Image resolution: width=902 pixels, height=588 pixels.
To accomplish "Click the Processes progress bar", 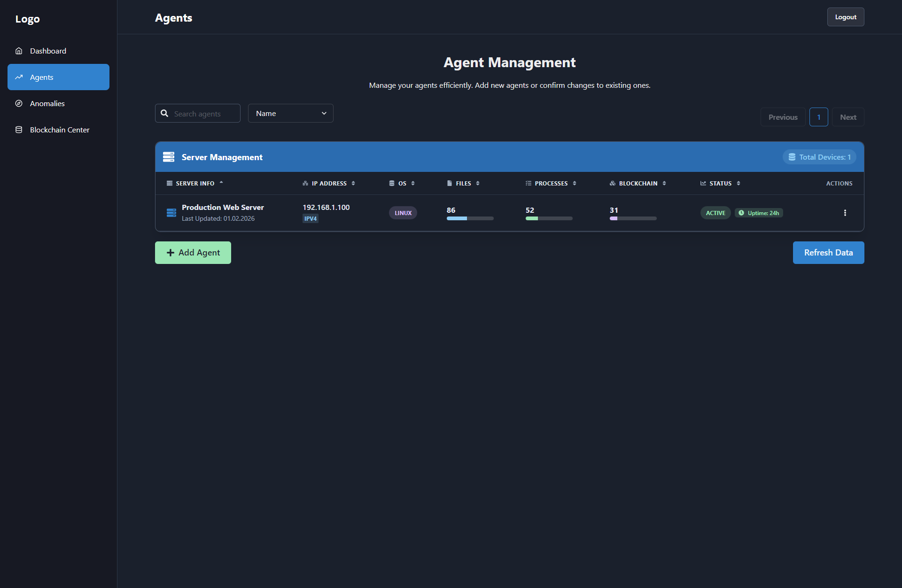I will (549, 218).
